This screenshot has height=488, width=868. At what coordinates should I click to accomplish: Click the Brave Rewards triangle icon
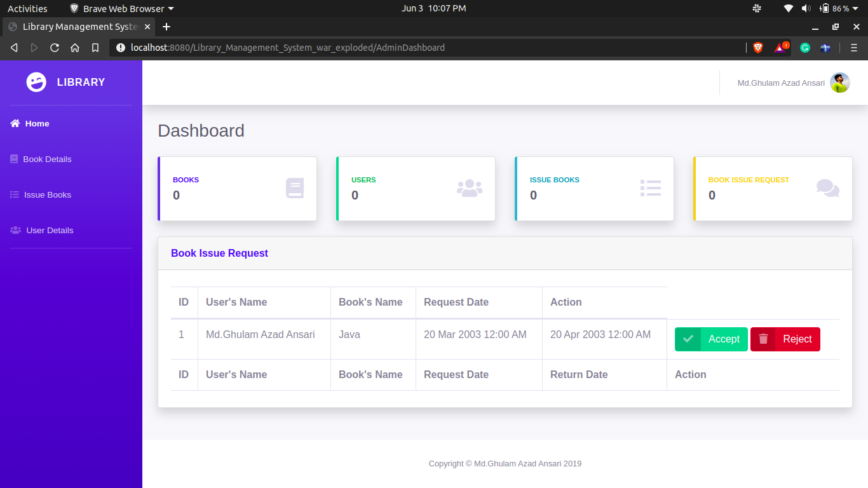click(x=781, y=48)
